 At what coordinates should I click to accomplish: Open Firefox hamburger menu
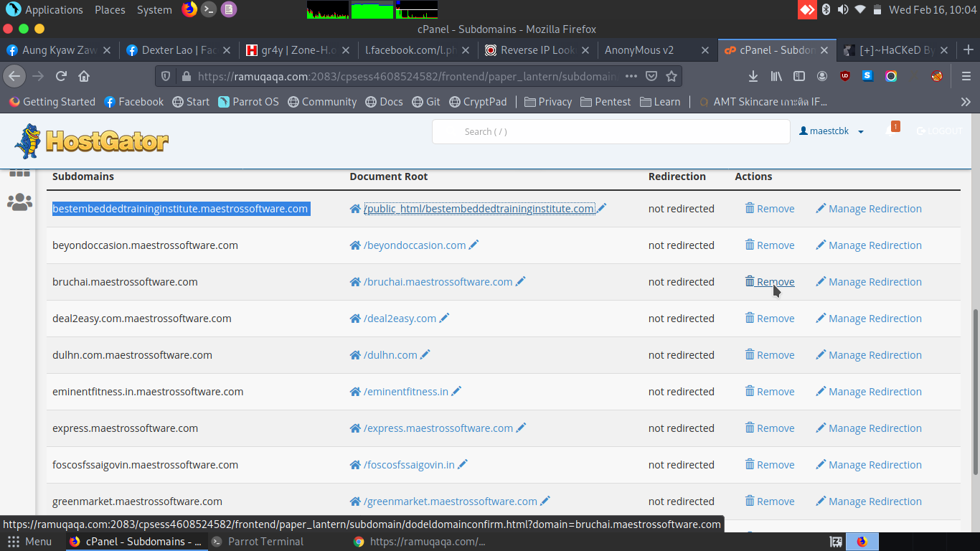pos(966,76)
